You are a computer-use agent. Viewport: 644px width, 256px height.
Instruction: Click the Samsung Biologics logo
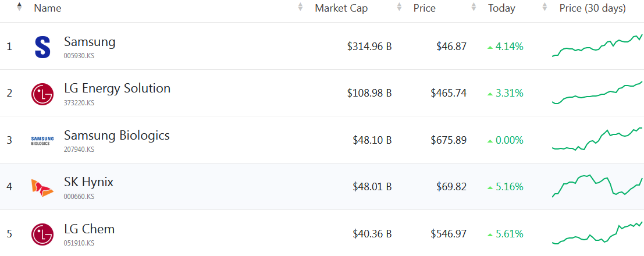point(42,140)
